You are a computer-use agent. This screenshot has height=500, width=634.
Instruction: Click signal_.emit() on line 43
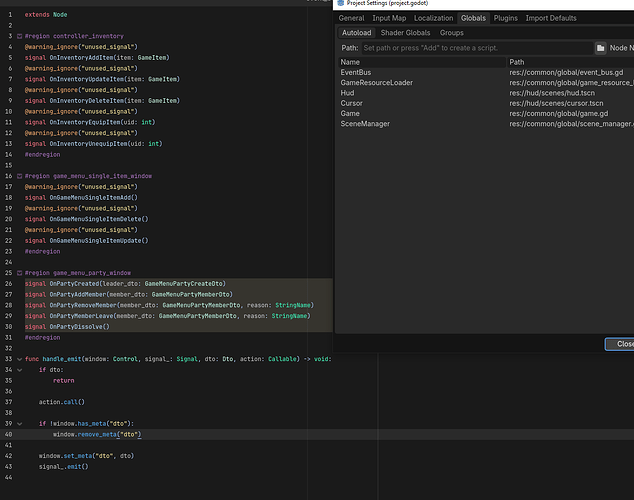coord(63,467)
